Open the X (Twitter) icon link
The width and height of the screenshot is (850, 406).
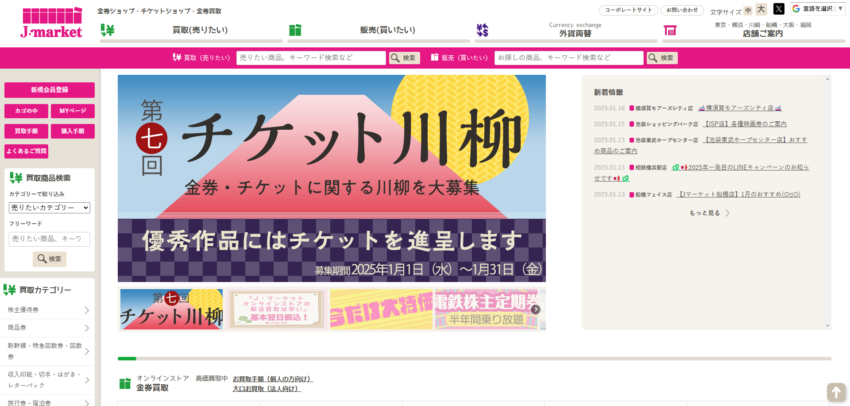(778, 9)
